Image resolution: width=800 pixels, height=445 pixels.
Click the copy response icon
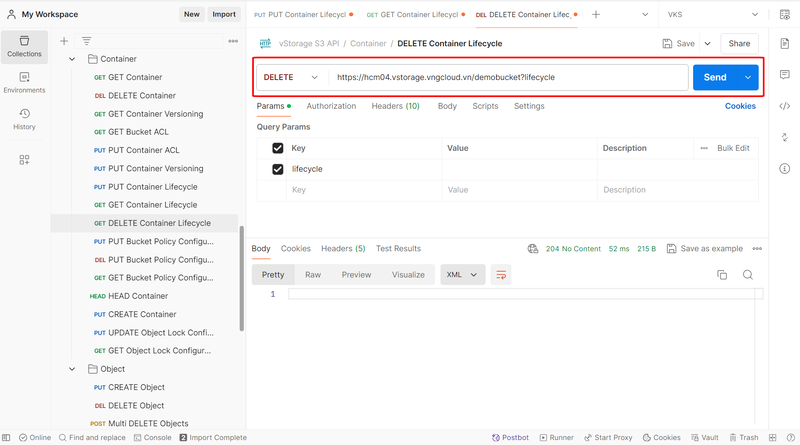(x=722, y=275)
